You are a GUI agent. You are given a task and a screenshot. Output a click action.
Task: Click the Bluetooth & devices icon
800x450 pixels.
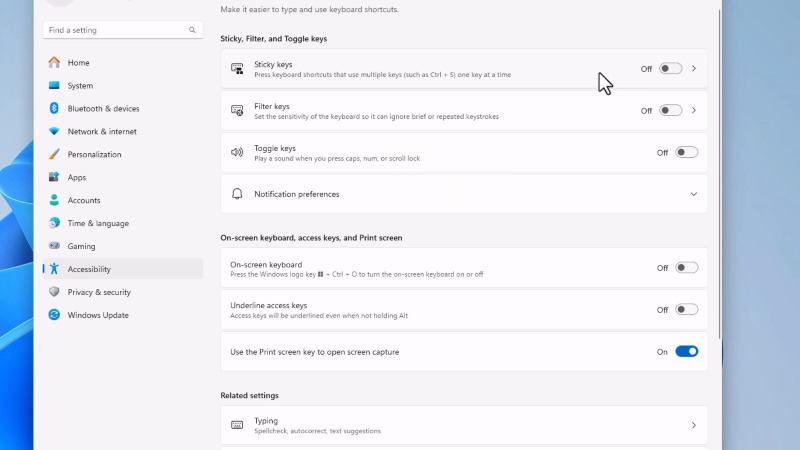54,108
